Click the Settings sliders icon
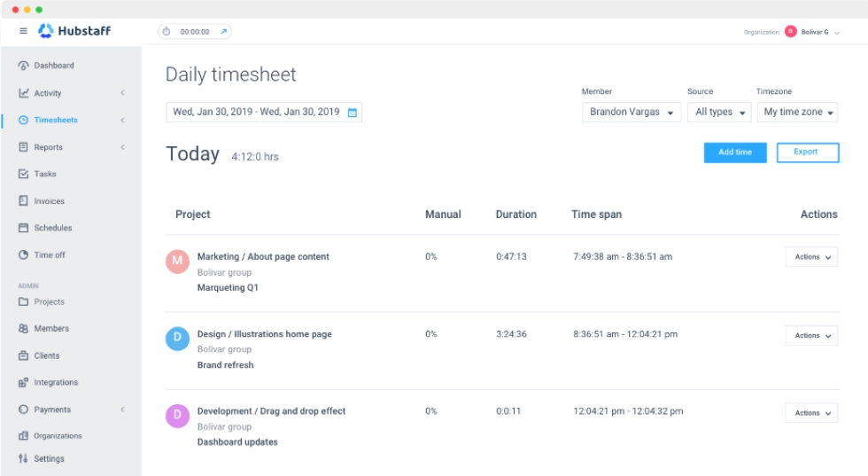The image size is (868, 476). [23, 458]
